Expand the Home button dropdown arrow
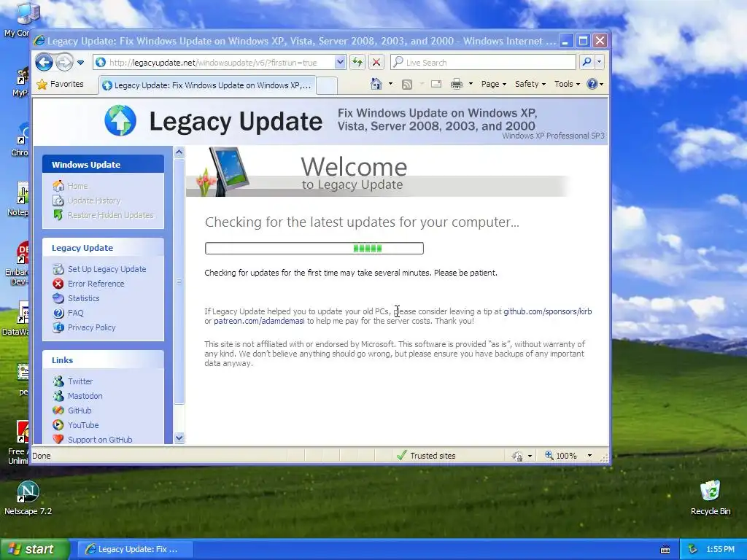Viewport: 747px width, 560px height. [x=391, y=84]
